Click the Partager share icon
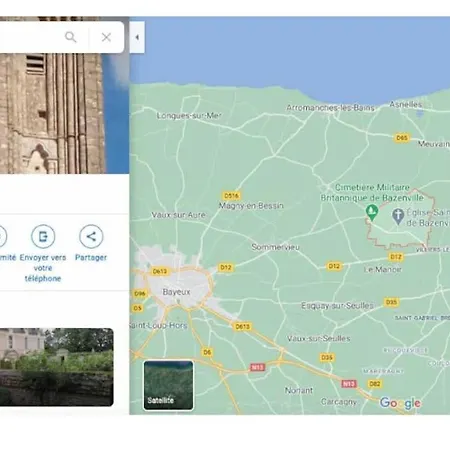Image resolution: width=450 pixels, height=450 pixels. (x=91, y=236)
